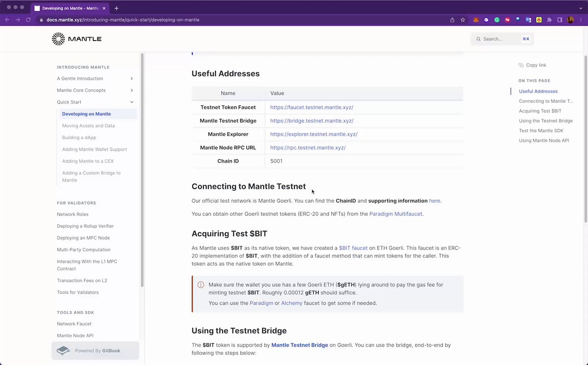Toggle the browser side panel icon

560,20
